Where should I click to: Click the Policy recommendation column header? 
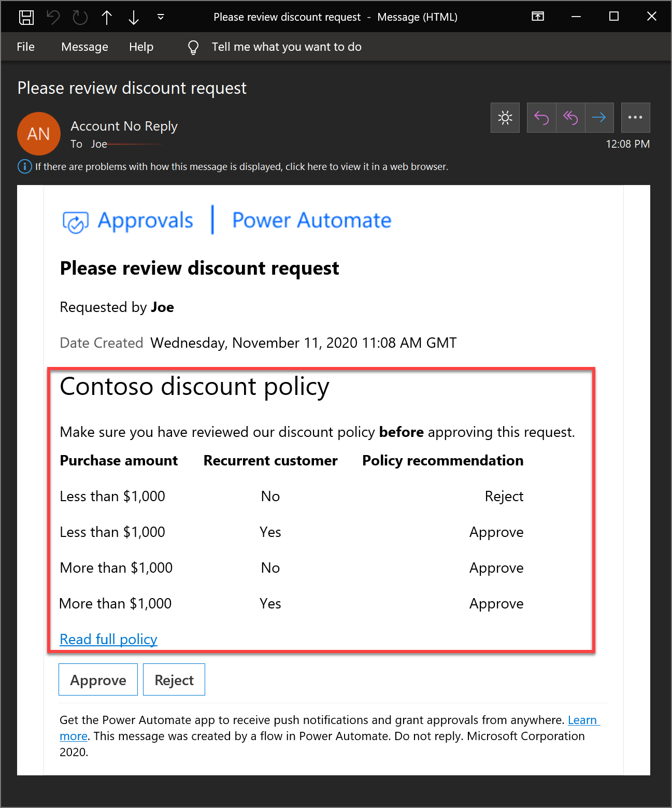pos(443,460)
